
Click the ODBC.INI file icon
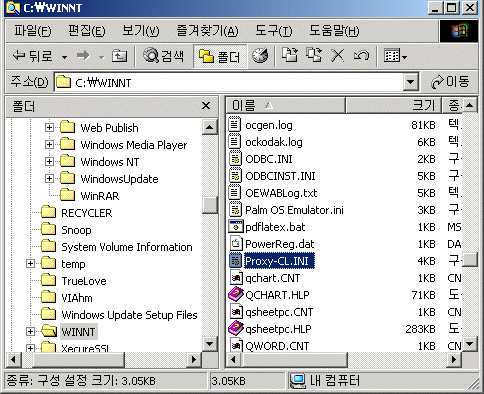pos(235,159)
